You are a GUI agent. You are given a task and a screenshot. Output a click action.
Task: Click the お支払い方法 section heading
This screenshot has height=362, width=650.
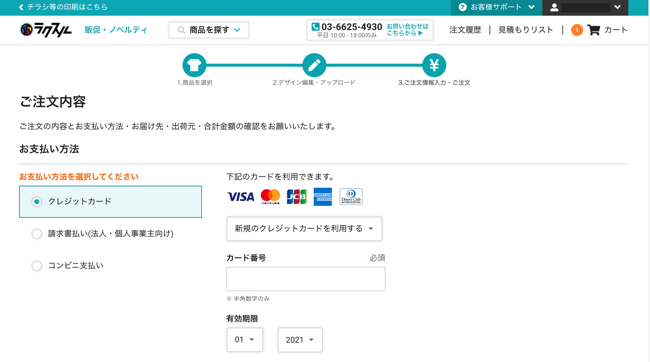[49, 149]
